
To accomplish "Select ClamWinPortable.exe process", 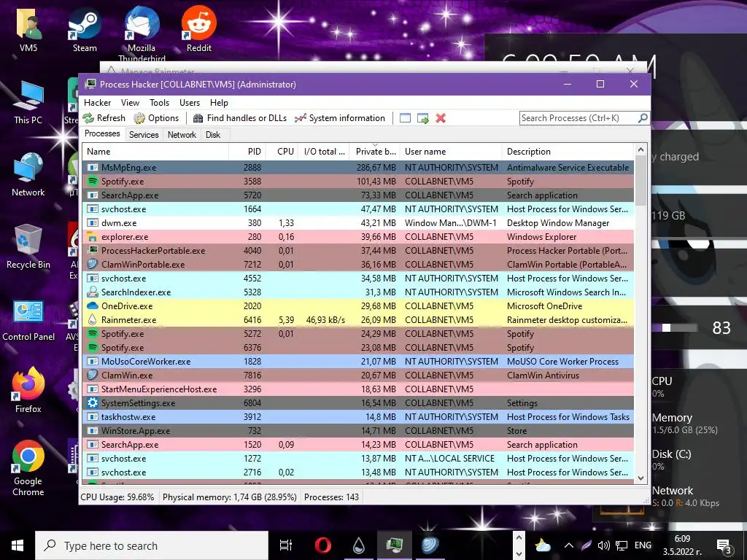I will point(358,264).
